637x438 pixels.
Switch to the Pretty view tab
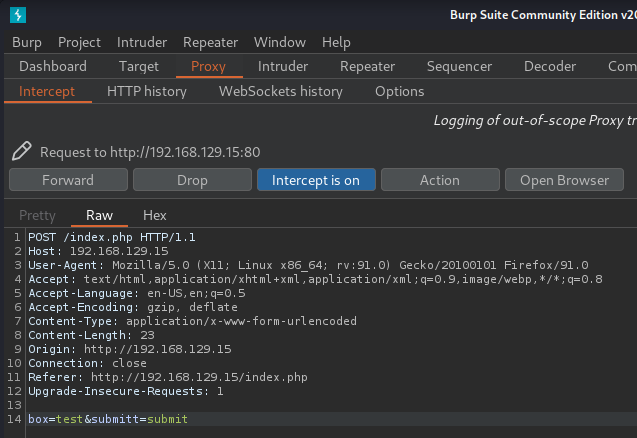point(37,215)
